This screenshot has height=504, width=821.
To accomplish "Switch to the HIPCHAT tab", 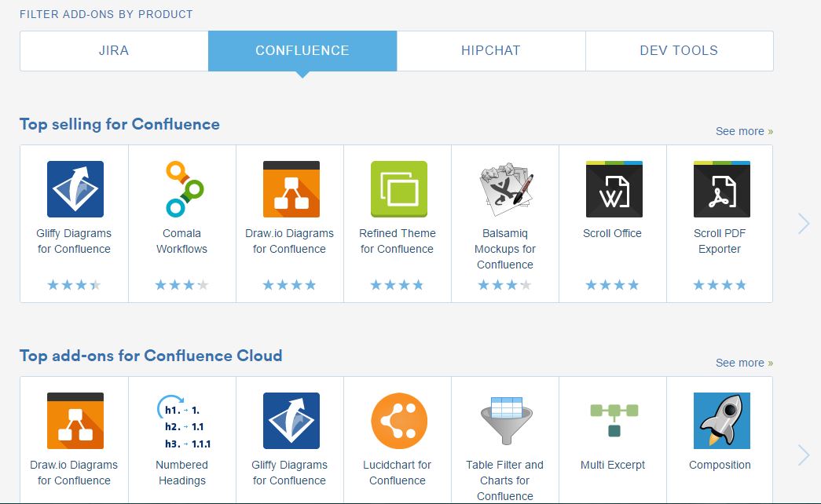I will (x=491, y=51).
